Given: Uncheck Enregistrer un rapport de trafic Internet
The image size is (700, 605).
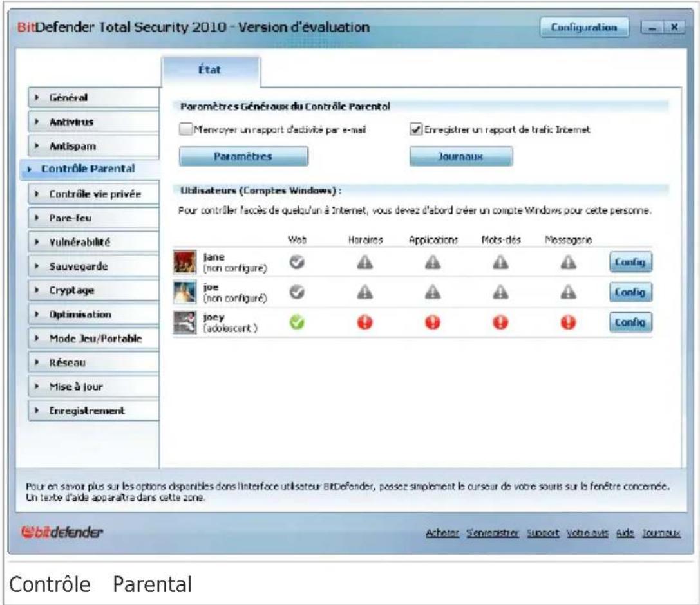Looking at the screenshot, I should coord(415,129).
